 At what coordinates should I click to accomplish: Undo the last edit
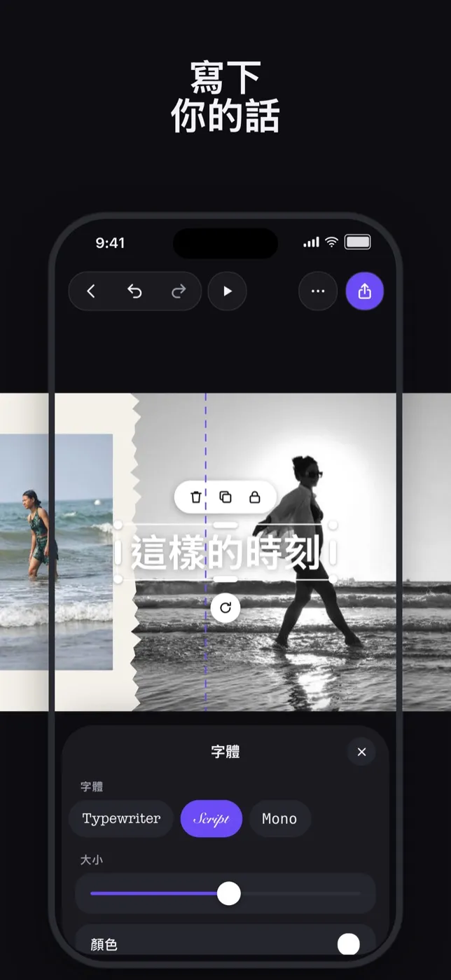134,291
